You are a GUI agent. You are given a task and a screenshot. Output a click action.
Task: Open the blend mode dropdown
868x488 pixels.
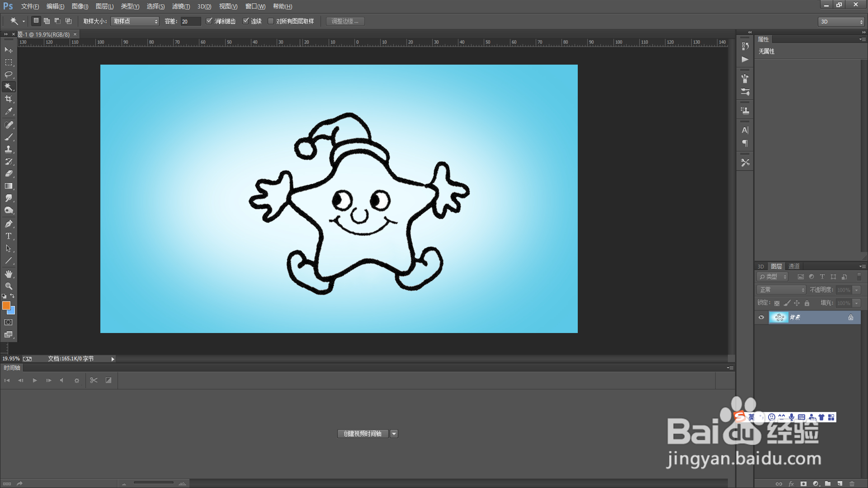[781, 290]
